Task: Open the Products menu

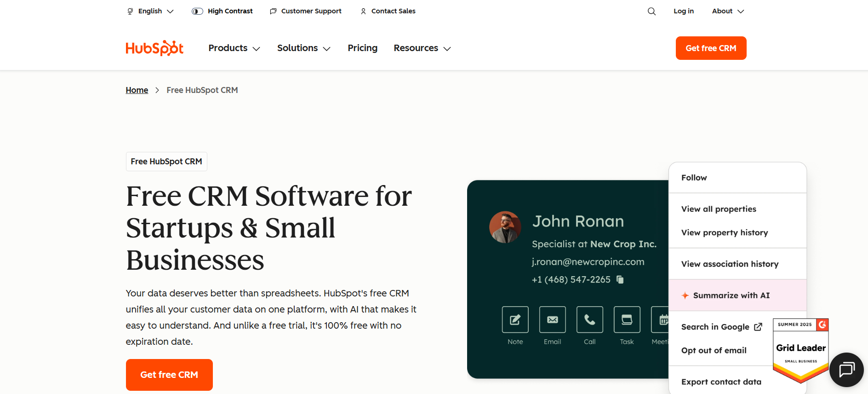Action: (234, 48)
